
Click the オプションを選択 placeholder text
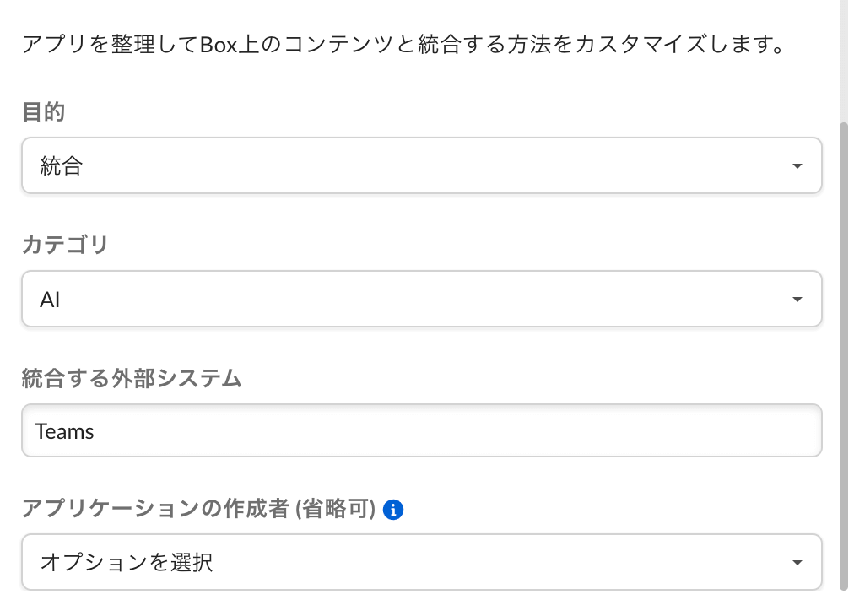127,563
